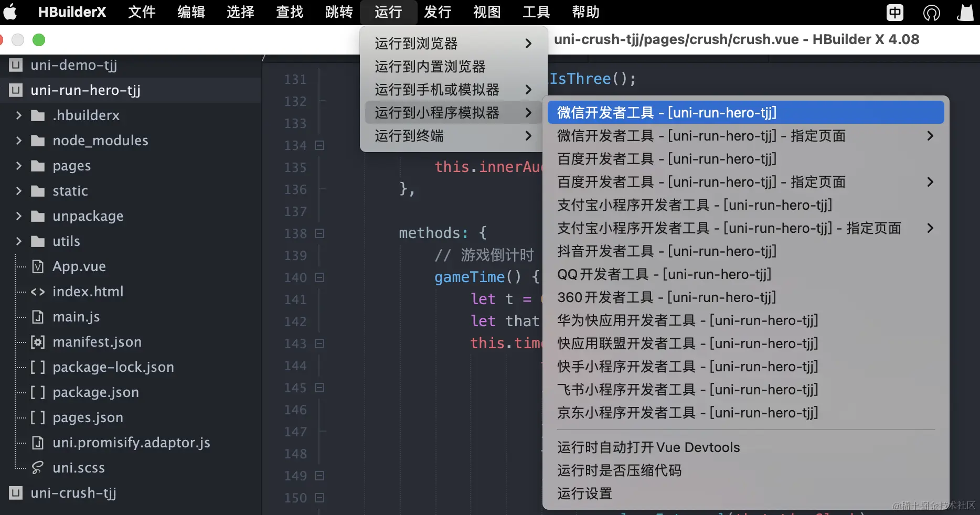Collapse code fold at line 140
Viewport: 980px width, 515px height.
319,277
